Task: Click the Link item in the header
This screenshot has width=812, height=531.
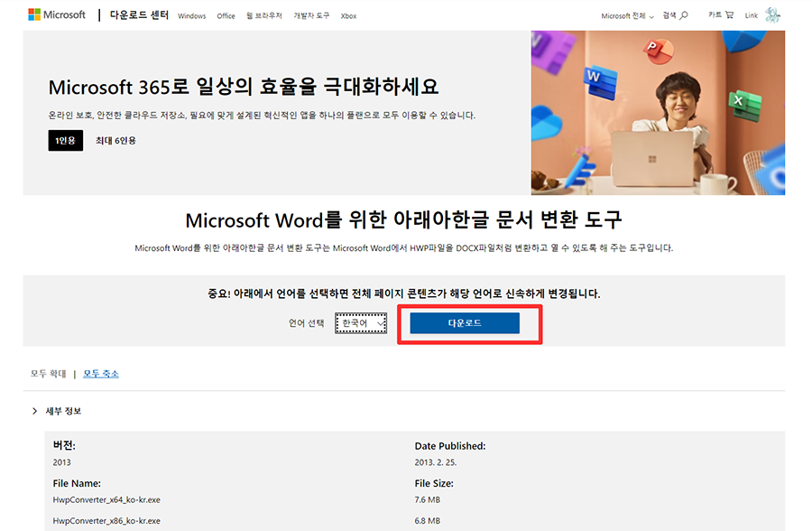Action: coord(751,15)
